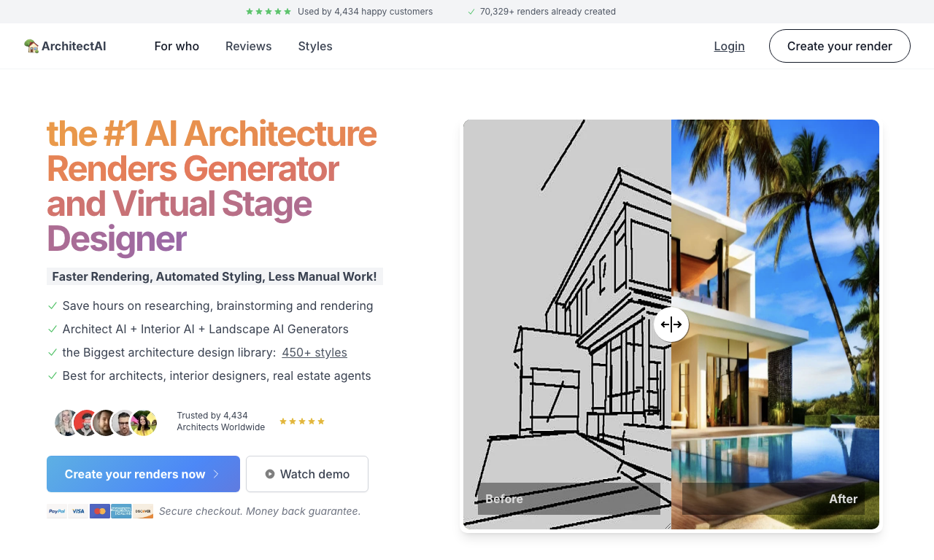This screenshot has width=934, height=560.
Task: Click 'Secure checkout. Money back guarantee.' text
Action: tap(260, 511)
